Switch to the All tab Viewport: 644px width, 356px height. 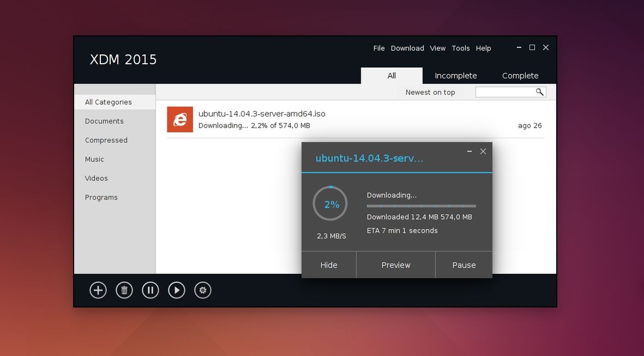click(392, 76)
